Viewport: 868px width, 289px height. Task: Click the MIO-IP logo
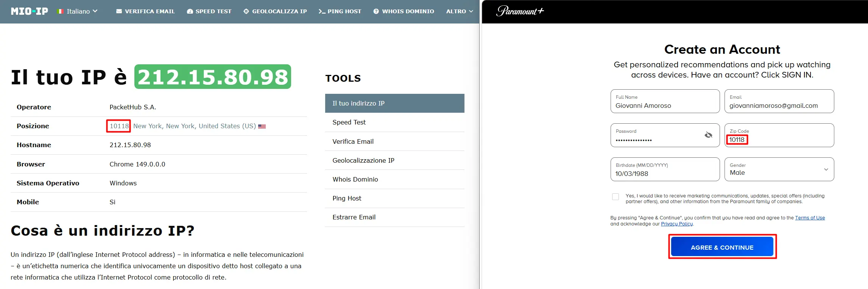click(x=30, y=11)
